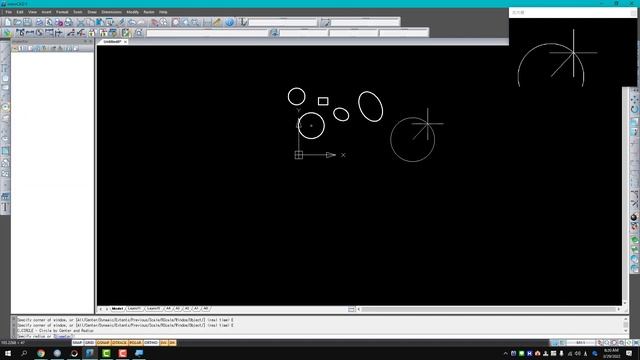Open the View menu
Viewport: 640px width, 360px height.
pyautogui.click(x=32, y=12)
